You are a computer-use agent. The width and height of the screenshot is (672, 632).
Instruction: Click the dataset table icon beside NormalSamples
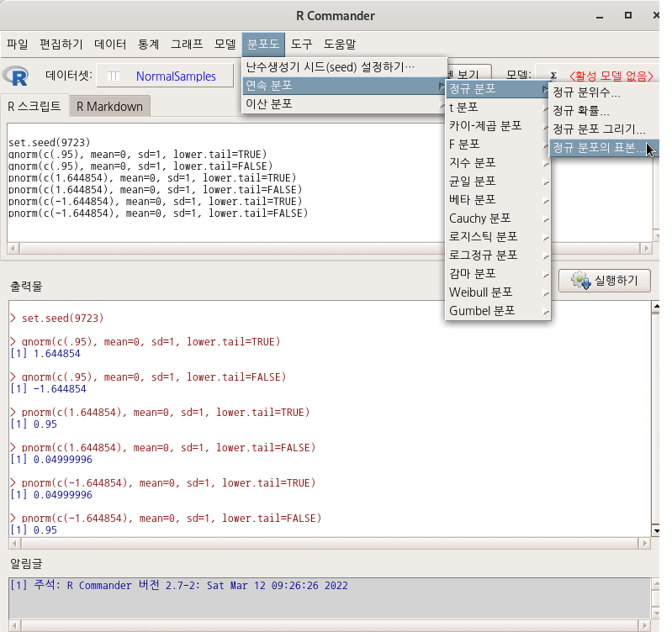coord(114,76)
